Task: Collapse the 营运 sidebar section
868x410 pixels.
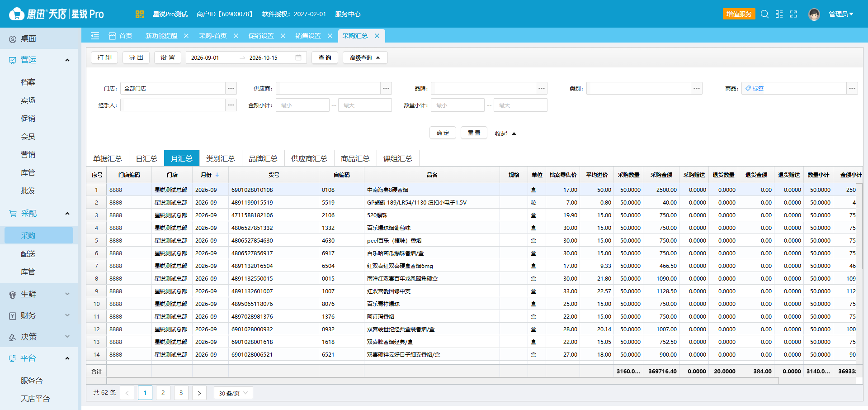Action: (67, 60)
